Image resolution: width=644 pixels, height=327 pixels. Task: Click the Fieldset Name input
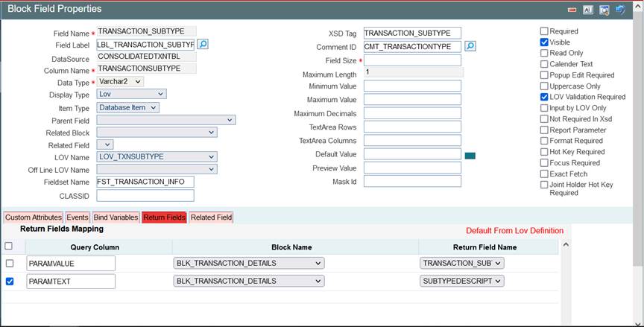pyautogui.click(x=145, y=182)
